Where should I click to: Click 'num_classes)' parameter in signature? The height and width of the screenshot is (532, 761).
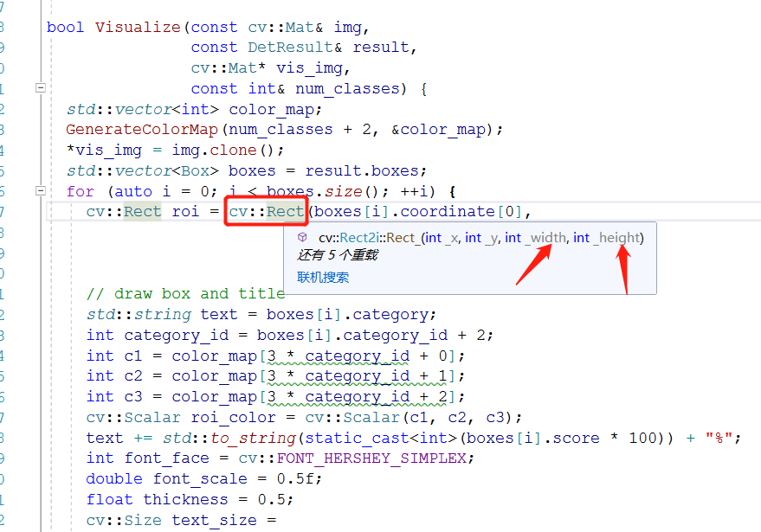pos(351,89)
